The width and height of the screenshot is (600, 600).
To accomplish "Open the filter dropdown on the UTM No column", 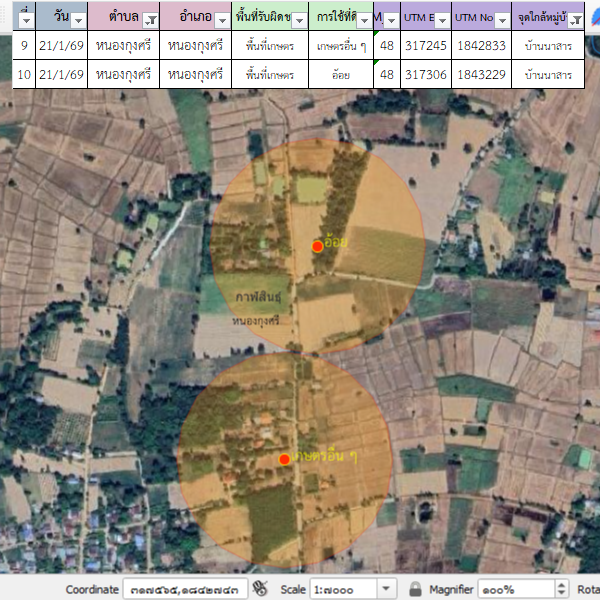I will pyautogui.click(x=501, y=20).
